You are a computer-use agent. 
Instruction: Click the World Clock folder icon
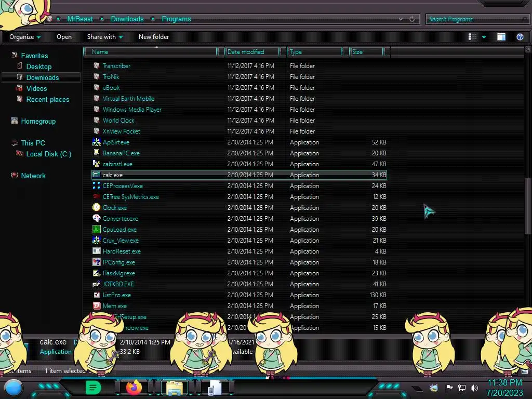click(x=96, y=120)
